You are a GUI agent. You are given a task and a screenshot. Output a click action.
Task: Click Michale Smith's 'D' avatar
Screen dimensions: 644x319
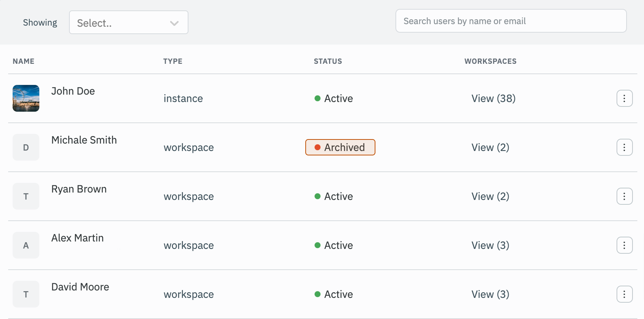pyautogui.click(x=26, y=147)
